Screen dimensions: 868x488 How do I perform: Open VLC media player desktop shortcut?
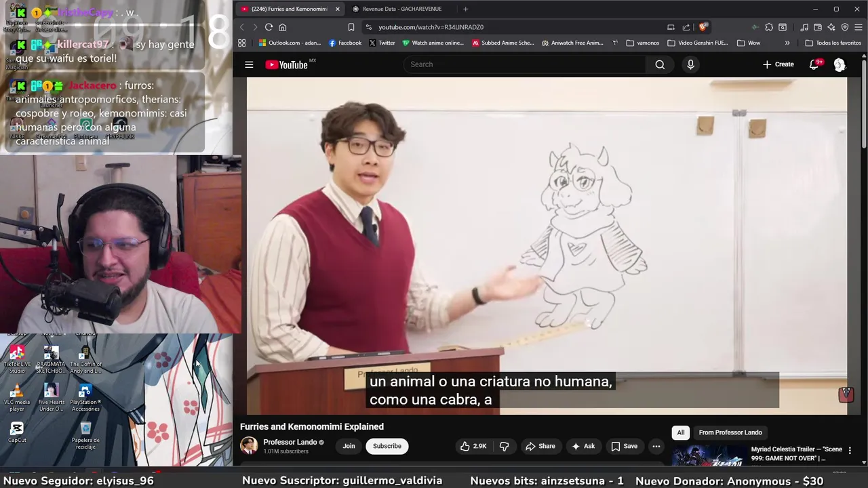coord(17,397)
